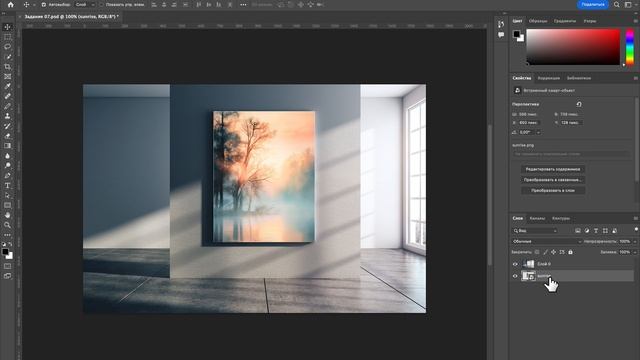
Task: Open the Comments panel icon
Action: point(501,35)
